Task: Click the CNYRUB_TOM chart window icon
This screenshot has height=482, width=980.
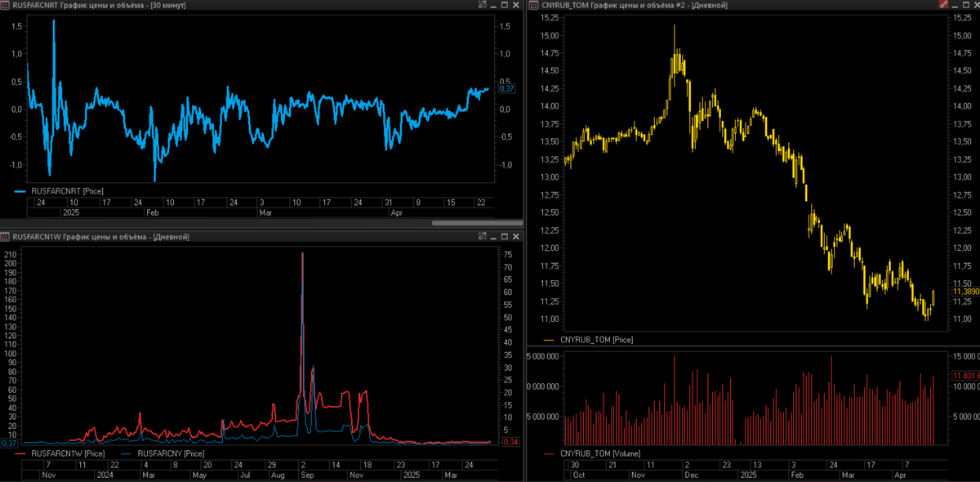Action: [x=535, y=5]
